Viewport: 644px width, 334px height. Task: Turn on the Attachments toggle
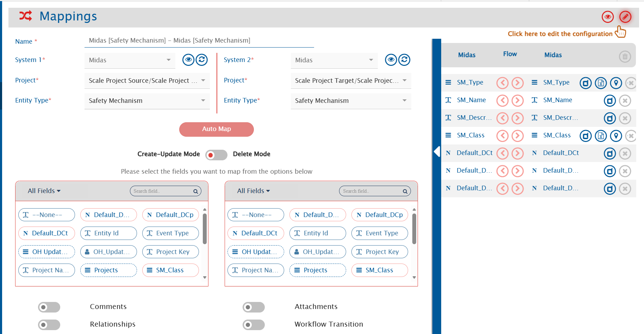(x=254, y=307)
